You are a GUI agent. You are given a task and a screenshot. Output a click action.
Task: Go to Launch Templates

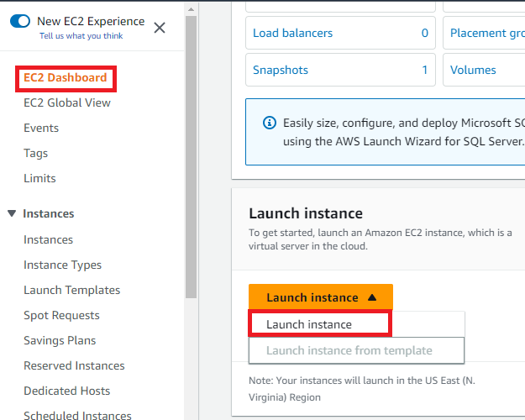(71, 291)
